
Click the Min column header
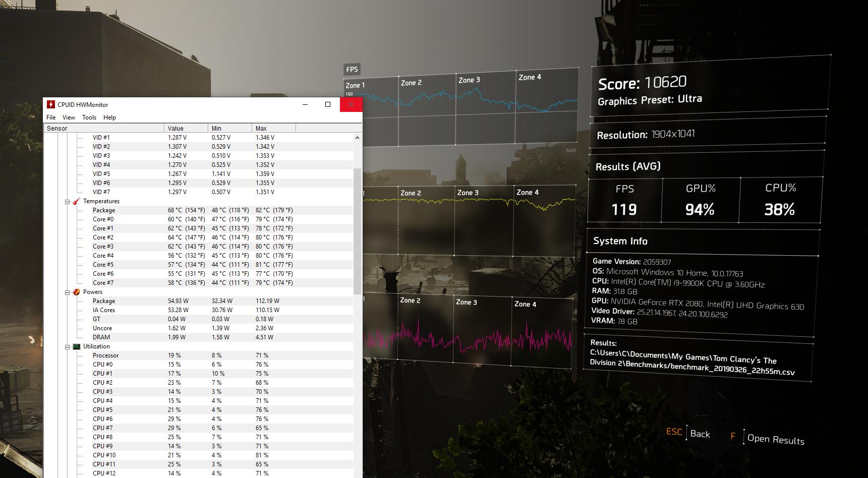230,129
